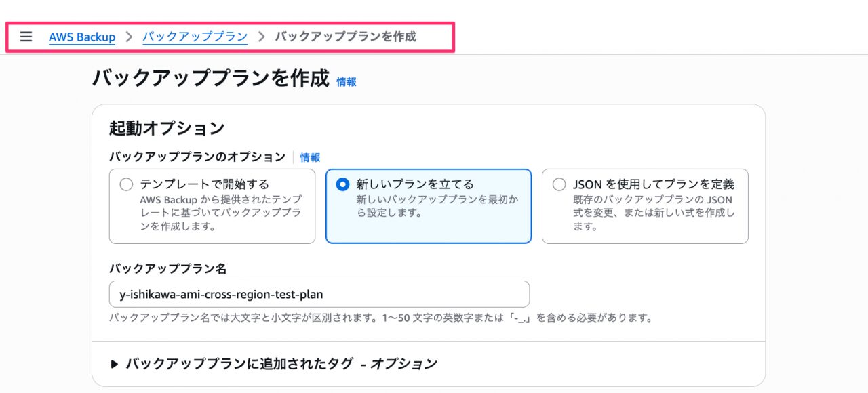Click the バックアッププランに追加されたタグ - オプション label
The width and height of the screenshot is (868, 393).
pos(281,364)
